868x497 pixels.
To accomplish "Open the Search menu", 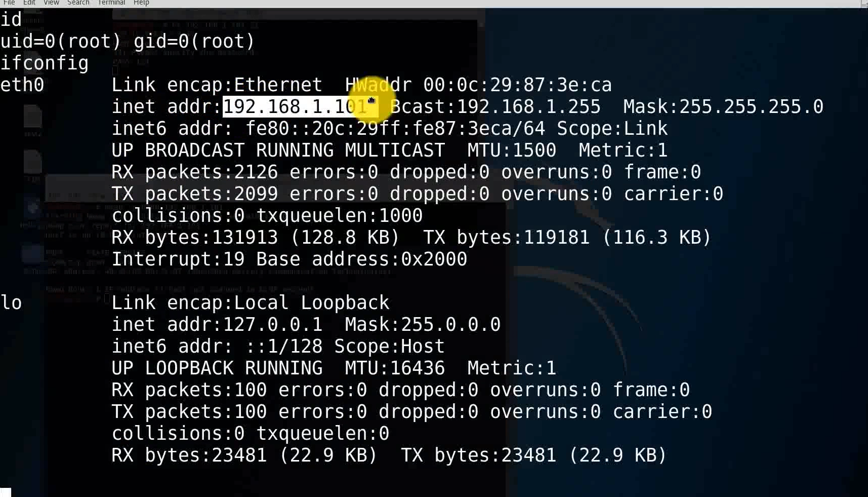I will click(78, 3).
